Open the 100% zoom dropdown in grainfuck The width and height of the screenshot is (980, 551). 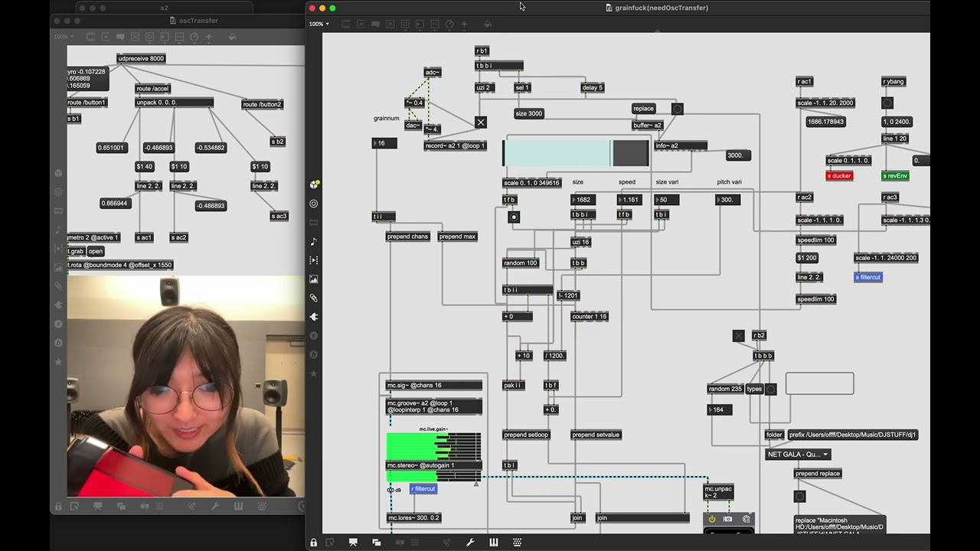(x=319, y=24)
